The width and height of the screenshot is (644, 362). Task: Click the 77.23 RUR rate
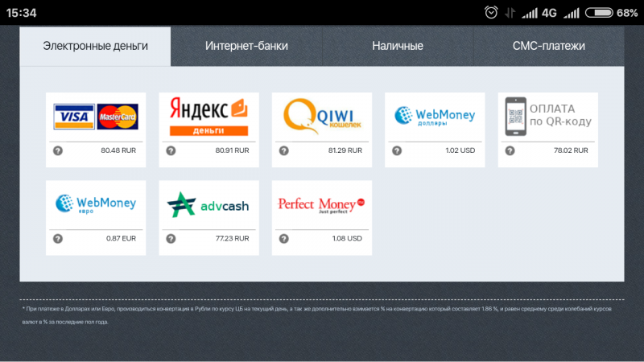pyautogui.click(x=232, y=238)
